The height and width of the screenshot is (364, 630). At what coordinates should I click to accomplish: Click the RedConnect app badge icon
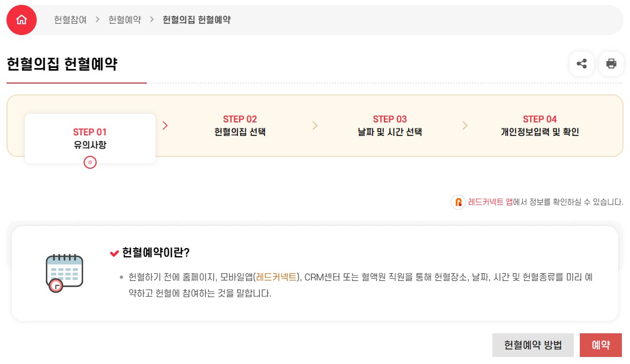tap(458, 202)
